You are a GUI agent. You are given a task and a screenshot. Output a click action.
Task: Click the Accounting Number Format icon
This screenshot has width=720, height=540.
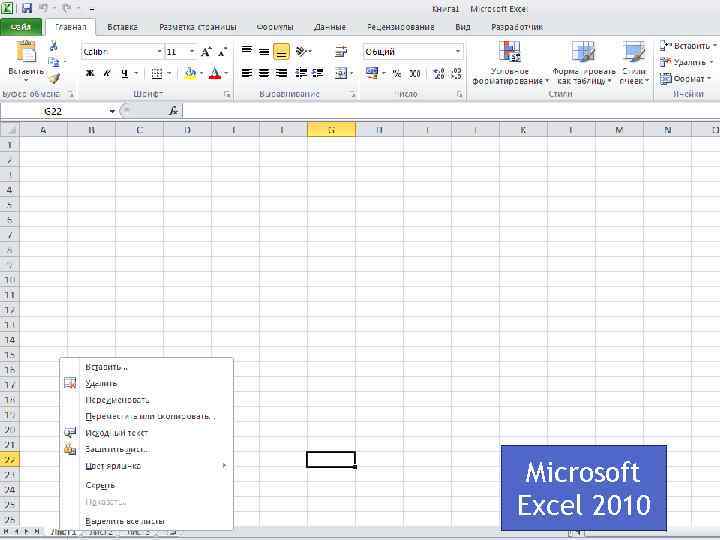click(371, 73)
